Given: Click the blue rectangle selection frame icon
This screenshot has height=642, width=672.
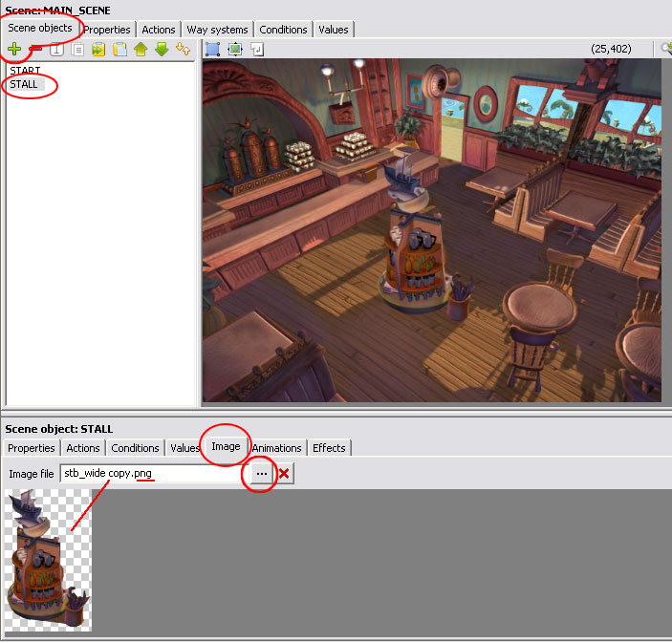Looking at the screenshot, I should [x=212, y=50].
